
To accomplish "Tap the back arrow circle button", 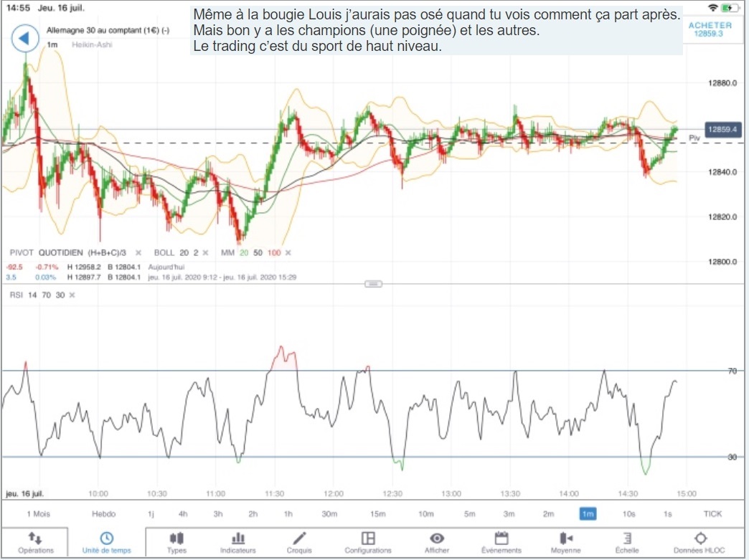I will tap(24, 38).
